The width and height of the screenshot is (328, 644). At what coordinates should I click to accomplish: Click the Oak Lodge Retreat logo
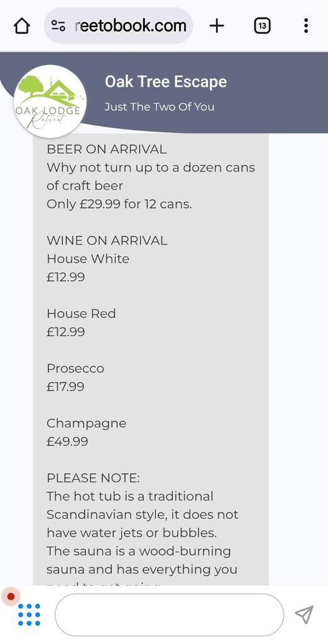click(50, 101)
